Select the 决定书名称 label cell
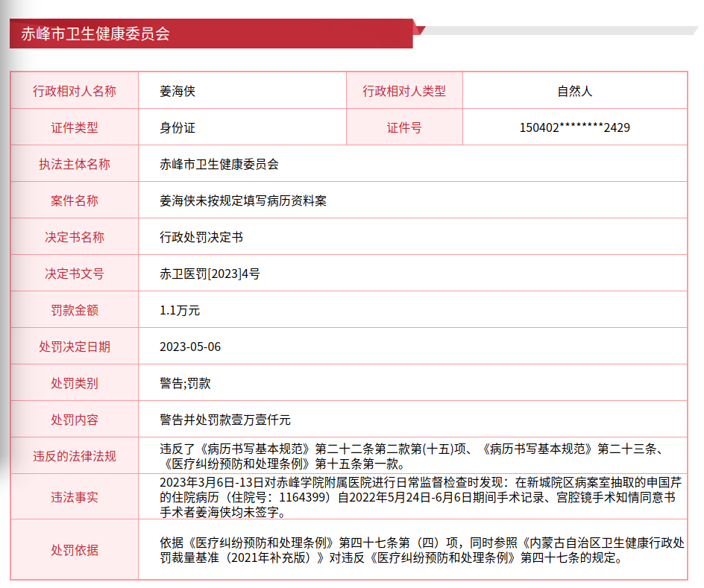 [x=75, y=236]
